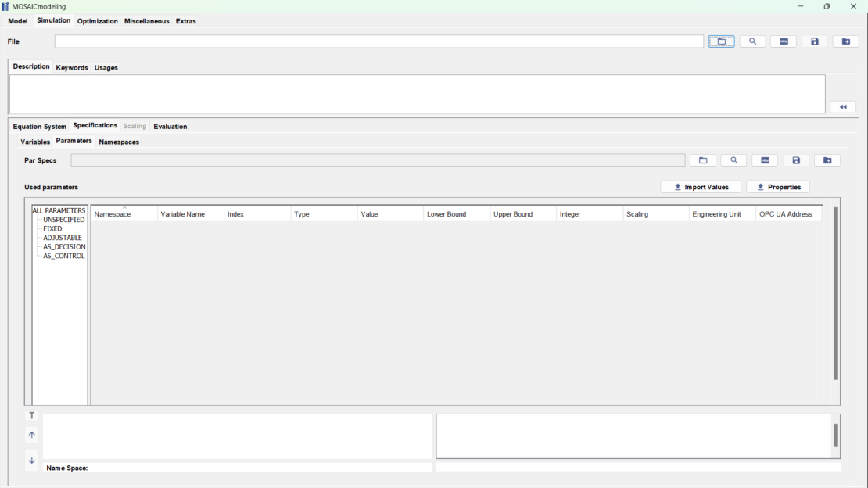Click the Import Values button
The width and height of the screenshot is (868, 488).
click(701, 186)
